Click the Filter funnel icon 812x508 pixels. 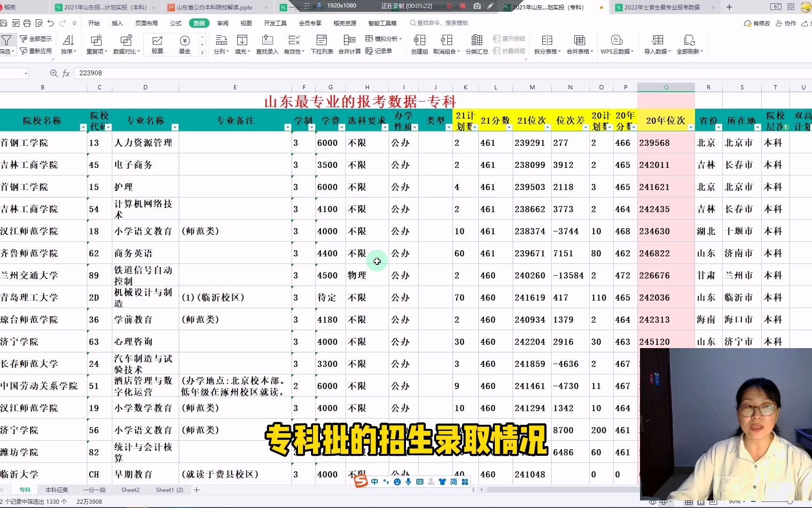tap(6, 40)
